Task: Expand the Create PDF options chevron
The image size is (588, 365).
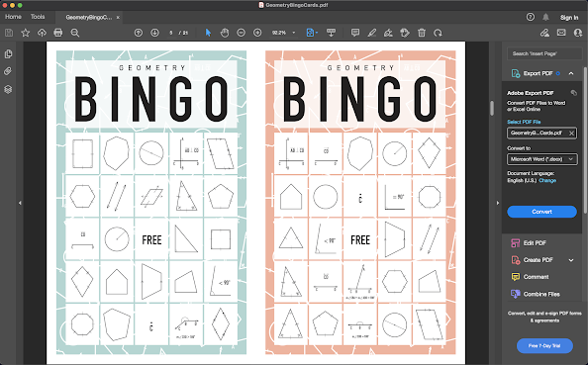Action: pos(571,260)
